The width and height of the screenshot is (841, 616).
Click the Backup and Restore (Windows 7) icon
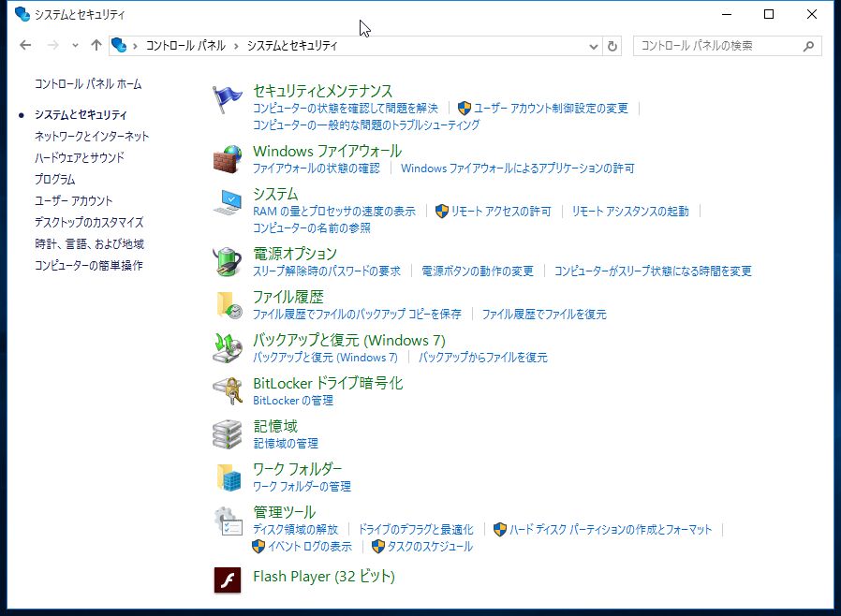tap(228, 348)
